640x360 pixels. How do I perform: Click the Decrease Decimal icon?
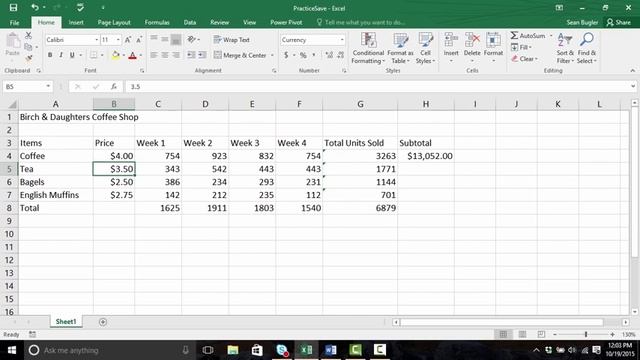pos(340,55)
